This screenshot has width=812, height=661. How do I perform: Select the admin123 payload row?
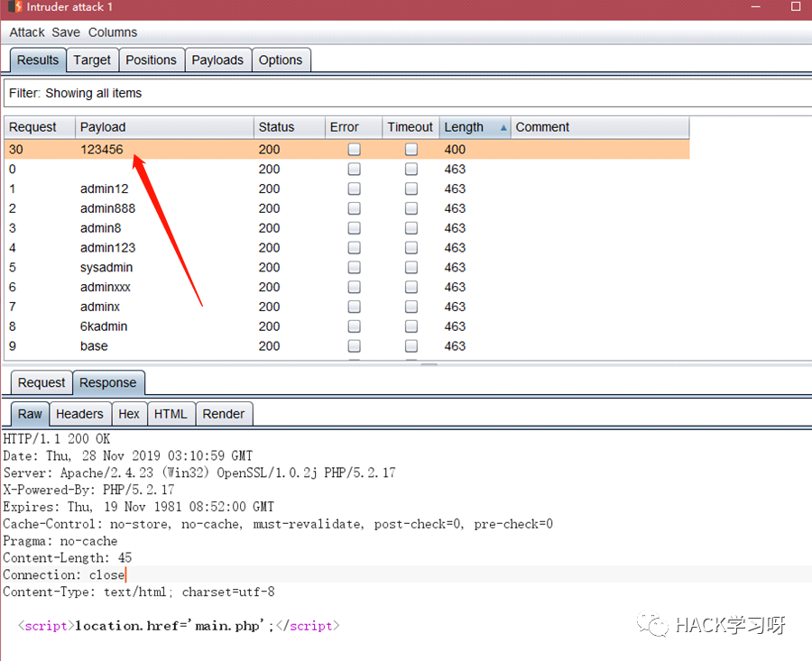(x=347, y=248)
